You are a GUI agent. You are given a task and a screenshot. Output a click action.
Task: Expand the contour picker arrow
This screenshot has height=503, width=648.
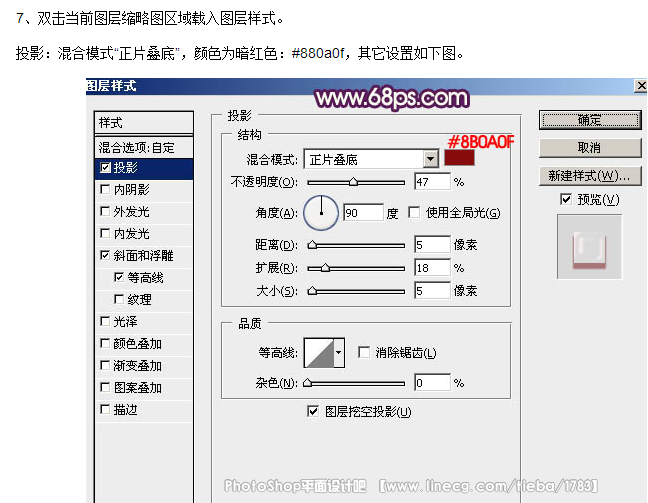[x=339, y=353]
